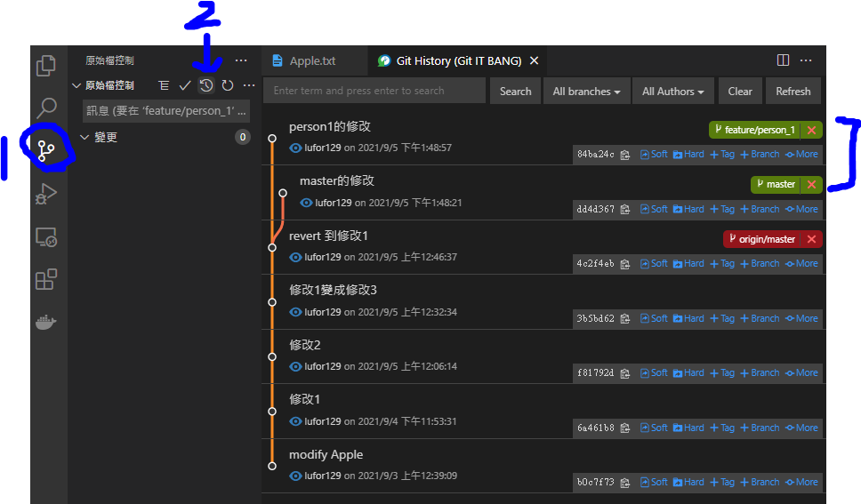Hard reset to commit 6a461b8
This screenshot has width=861, height=504.
688,428
